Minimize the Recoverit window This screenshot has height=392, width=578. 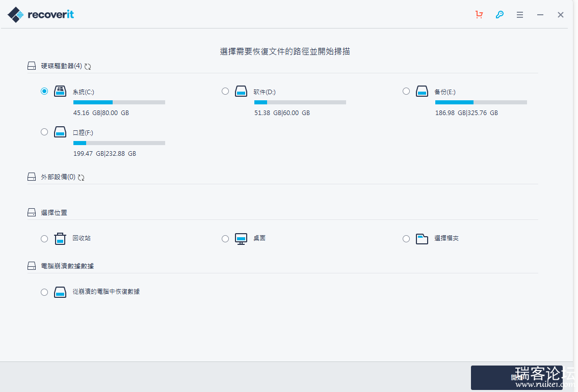coord(540,15)
